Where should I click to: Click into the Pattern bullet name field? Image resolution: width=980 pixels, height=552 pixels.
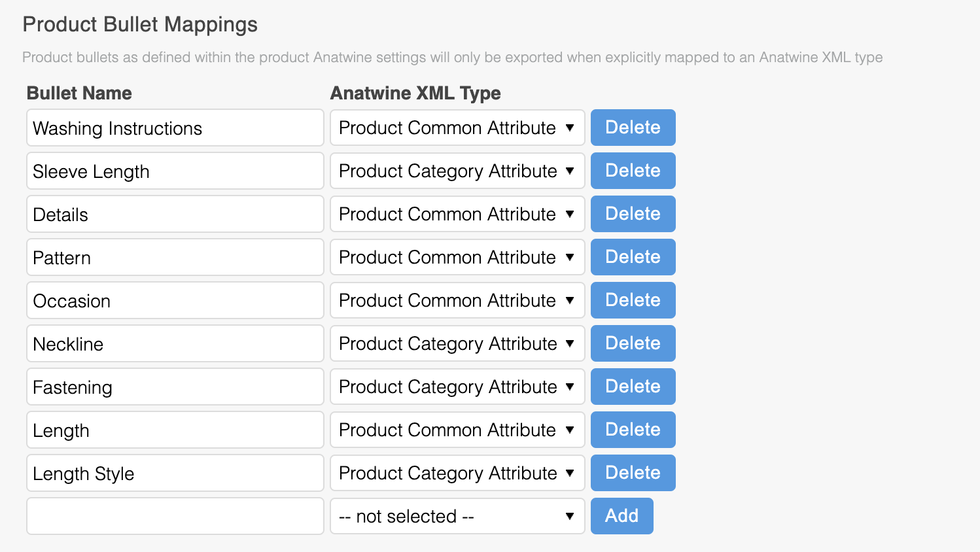[175, 257]
